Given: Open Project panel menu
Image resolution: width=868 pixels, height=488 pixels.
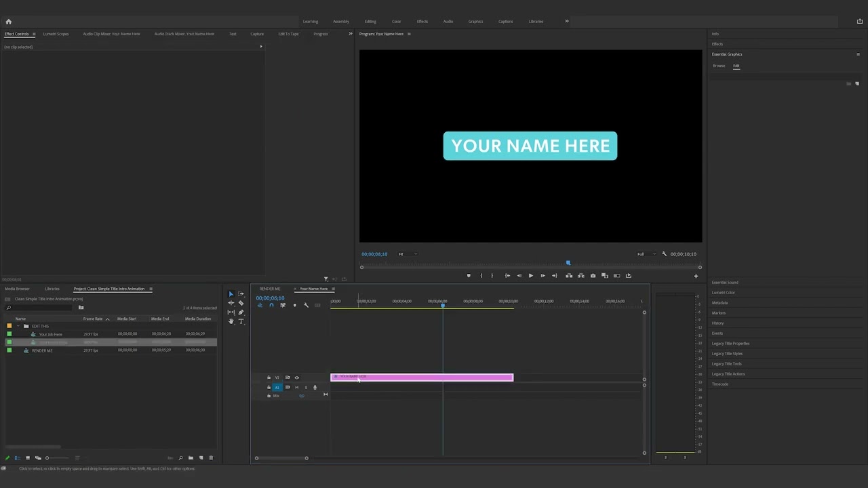Looking at the screenshot, I should [x=151, y=289].
